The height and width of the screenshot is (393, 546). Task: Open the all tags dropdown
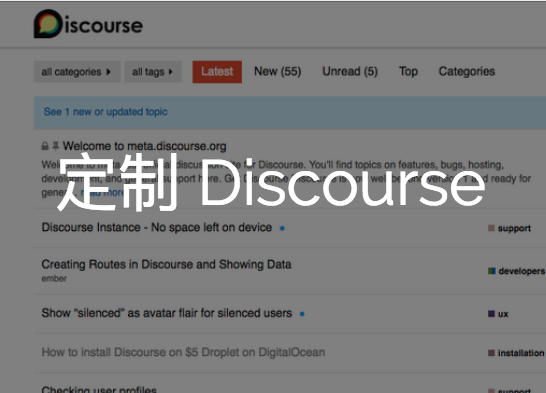(x=153, y=72)
